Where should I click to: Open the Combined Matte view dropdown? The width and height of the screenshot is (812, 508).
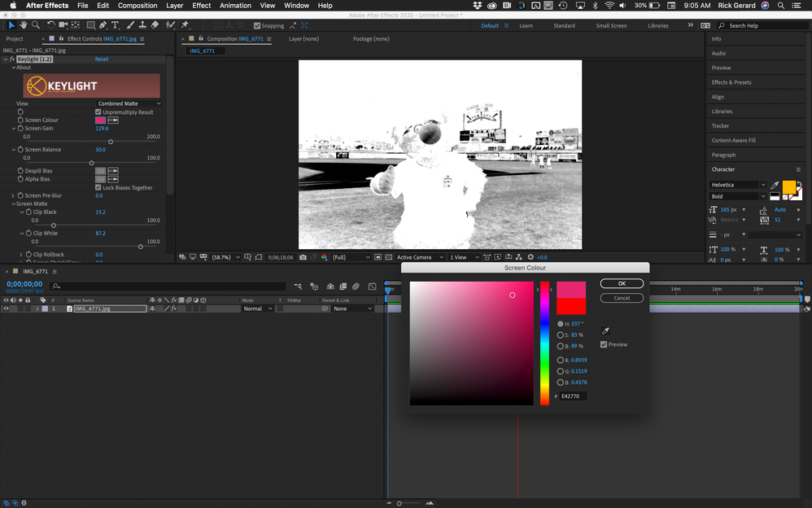point(129,103)
